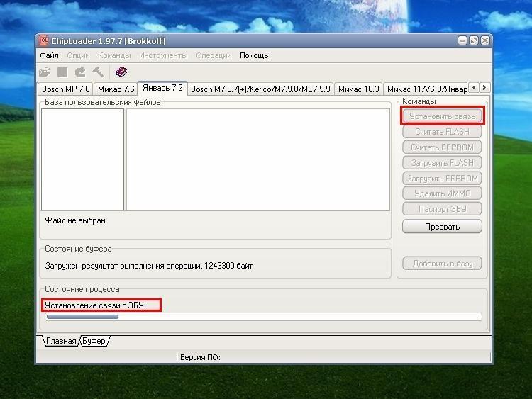Image resolution: width=532 pixels, height=399 pixels.
Task: Click the ChipLoader title bar app icon
Action: [x=44, y=41]
